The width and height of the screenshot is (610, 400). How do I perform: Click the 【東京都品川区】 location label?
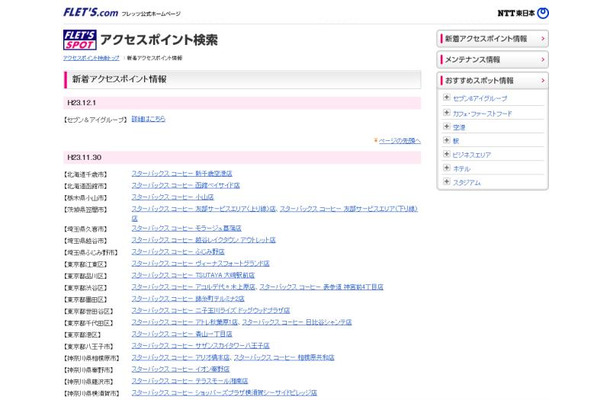click(x=85, y=276)
